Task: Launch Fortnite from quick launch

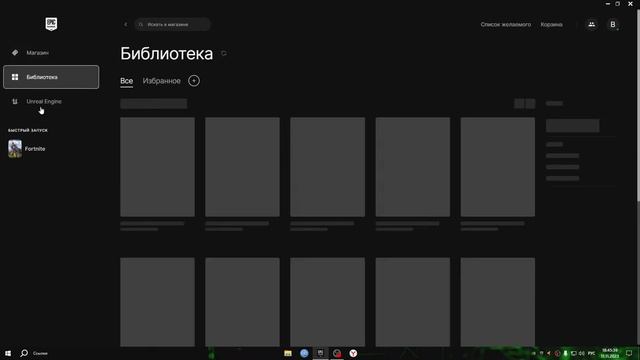Action: pyautogui.click(x=27, y=149)
